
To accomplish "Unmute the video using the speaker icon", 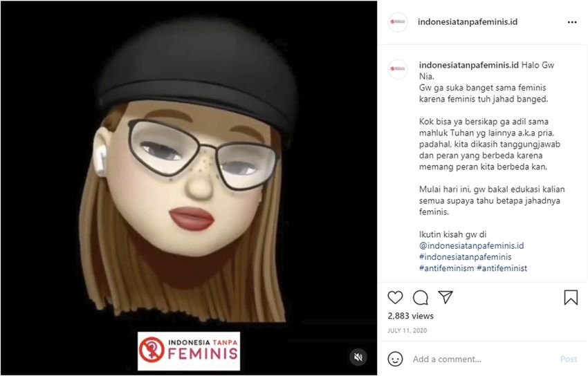I will click(358, 357).
